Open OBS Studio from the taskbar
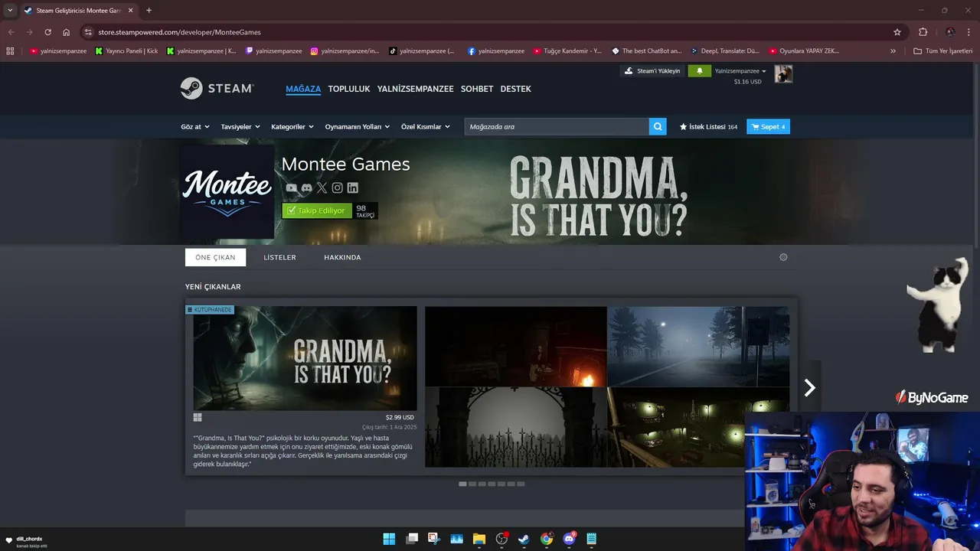 pyautogui.click(x=501, y=539)
